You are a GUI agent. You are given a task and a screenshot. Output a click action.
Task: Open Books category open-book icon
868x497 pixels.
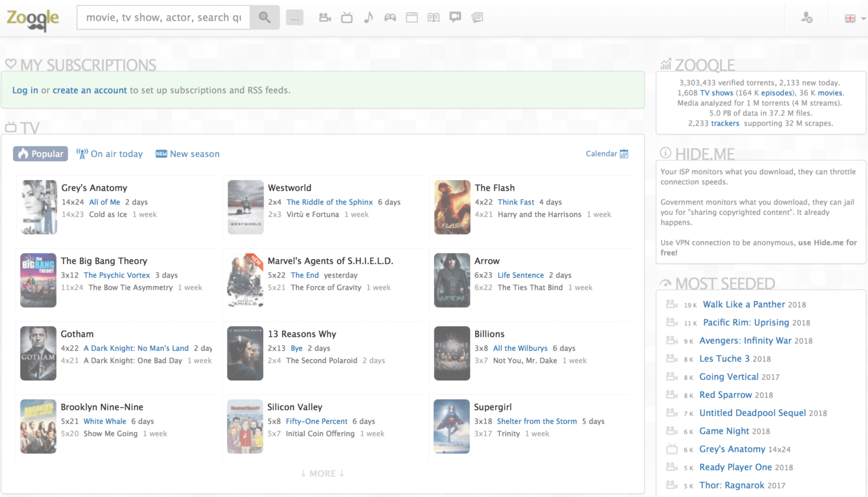(433, 17)
